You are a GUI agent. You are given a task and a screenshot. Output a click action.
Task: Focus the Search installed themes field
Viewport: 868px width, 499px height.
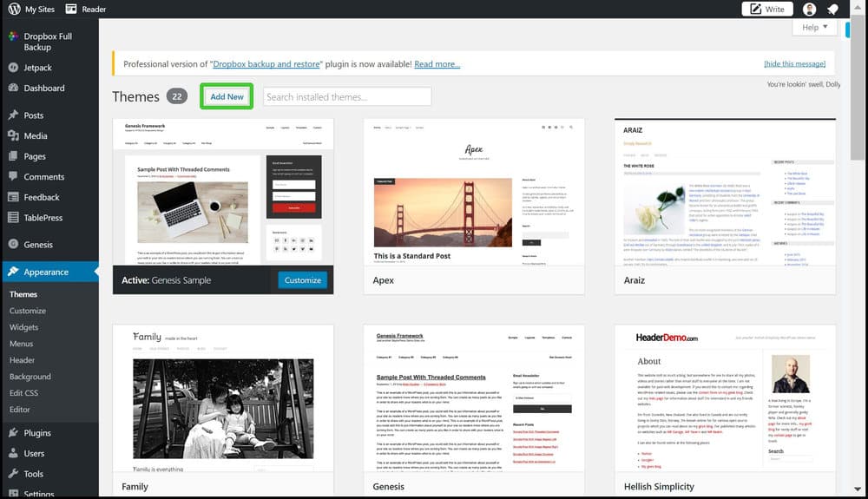point(347,97)
